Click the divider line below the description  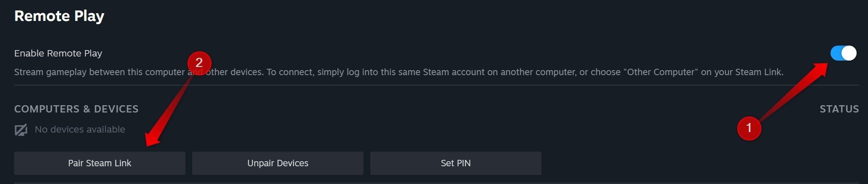[x=411, y=85]
